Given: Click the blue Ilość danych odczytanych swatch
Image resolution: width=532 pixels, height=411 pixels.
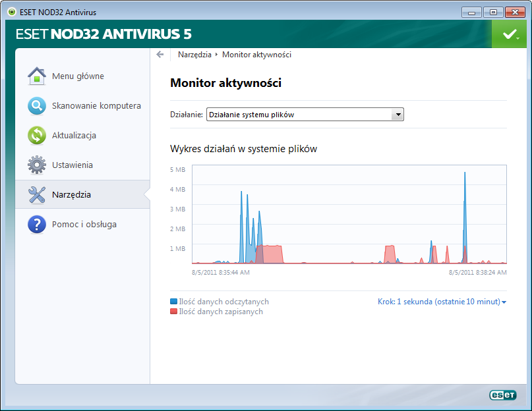Looking at the screenshot, I should (174, 302).
